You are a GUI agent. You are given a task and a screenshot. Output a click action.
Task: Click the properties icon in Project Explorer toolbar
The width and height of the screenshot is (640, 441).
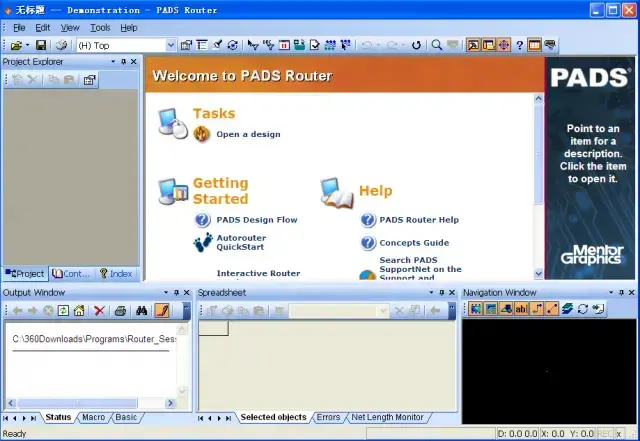coord(89,80)
